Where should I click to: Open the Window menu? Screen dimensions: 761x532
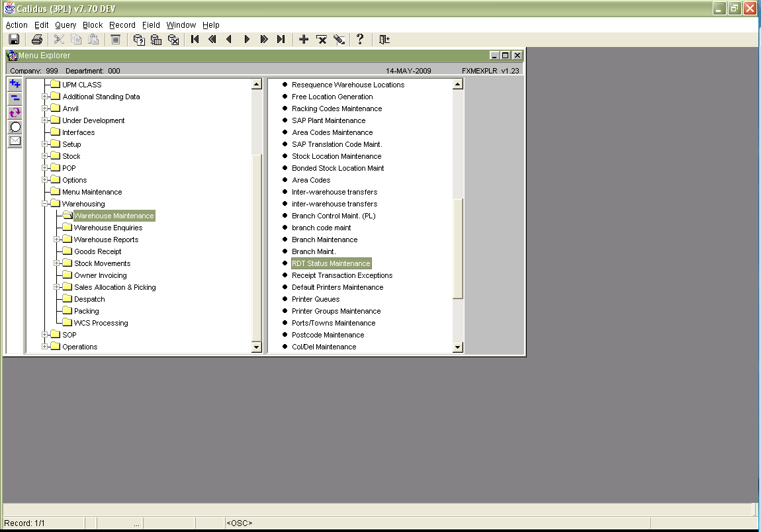(181, 24)
